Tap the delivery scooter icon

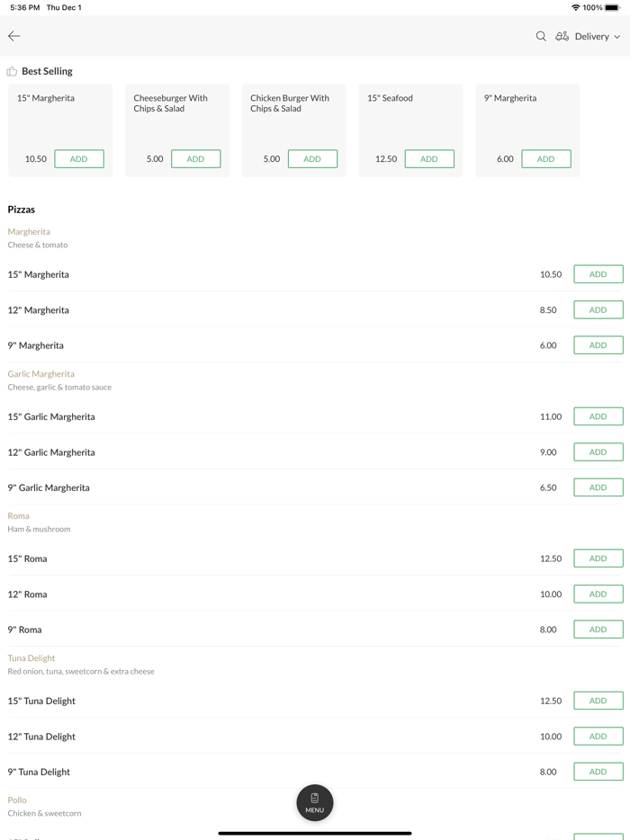[x=562, y=36]
